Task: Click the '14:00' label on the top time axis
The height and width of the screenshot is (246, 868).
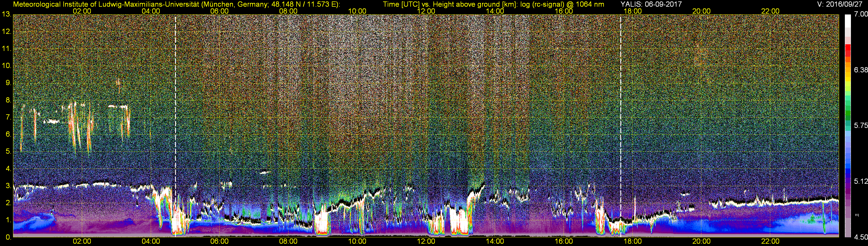Action: click(495, 11)
